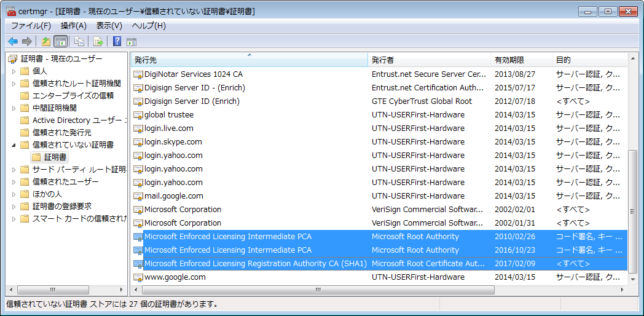Click GTE CyberTrust Global Root issuer cell
The height and width of the screenshot is (316, 644).
[422, 101]
